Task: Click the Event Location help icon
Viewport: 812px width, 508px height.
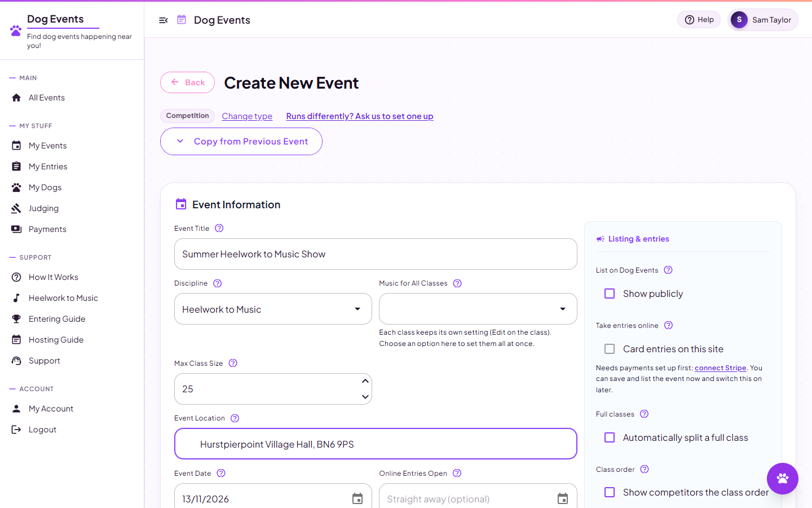Action: pos(235,418)
